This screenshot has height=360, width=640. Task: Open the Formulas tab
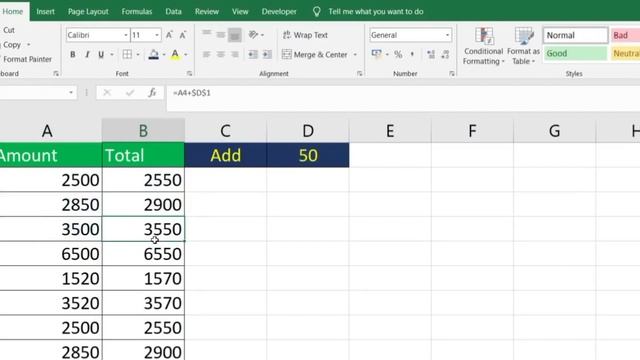[137, 11]
